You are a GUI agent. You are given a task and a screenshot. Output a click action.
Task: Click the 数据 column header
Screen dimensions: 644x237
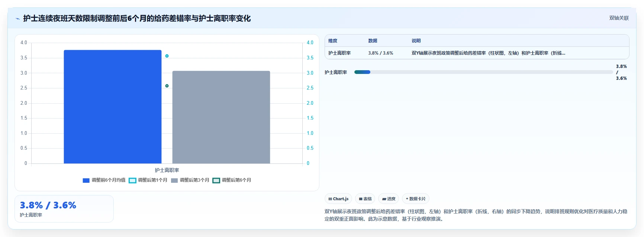373,41
